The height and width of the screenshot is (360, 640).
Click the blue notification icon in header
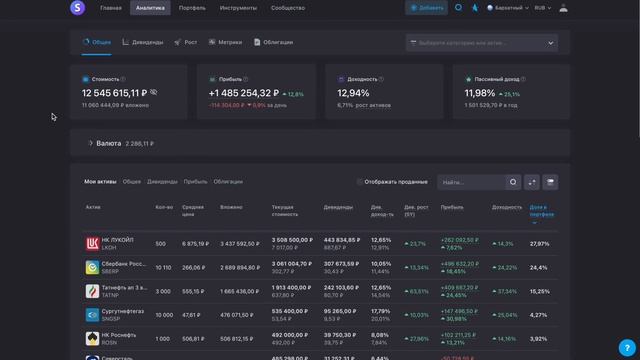click(x=475, y=8)
